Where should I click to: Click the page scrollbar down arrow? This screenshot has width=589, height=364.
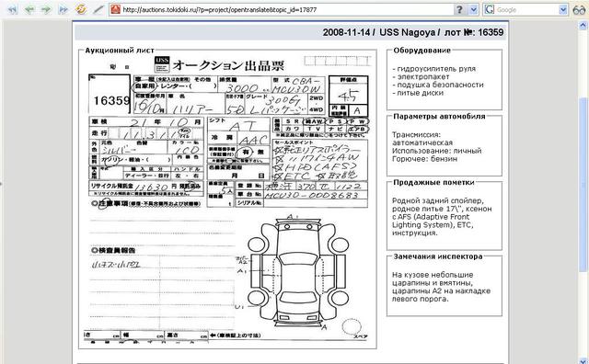(584, 360)
